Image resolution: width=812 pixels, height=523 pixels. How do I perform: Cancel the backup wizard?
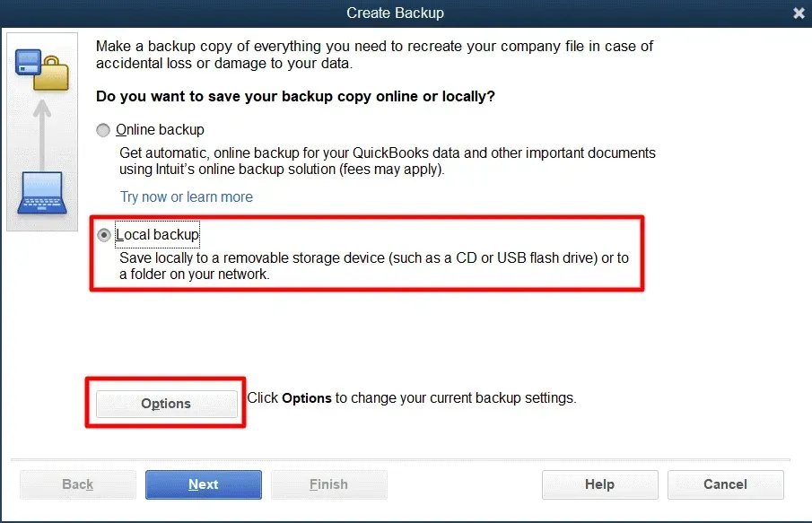725,484
